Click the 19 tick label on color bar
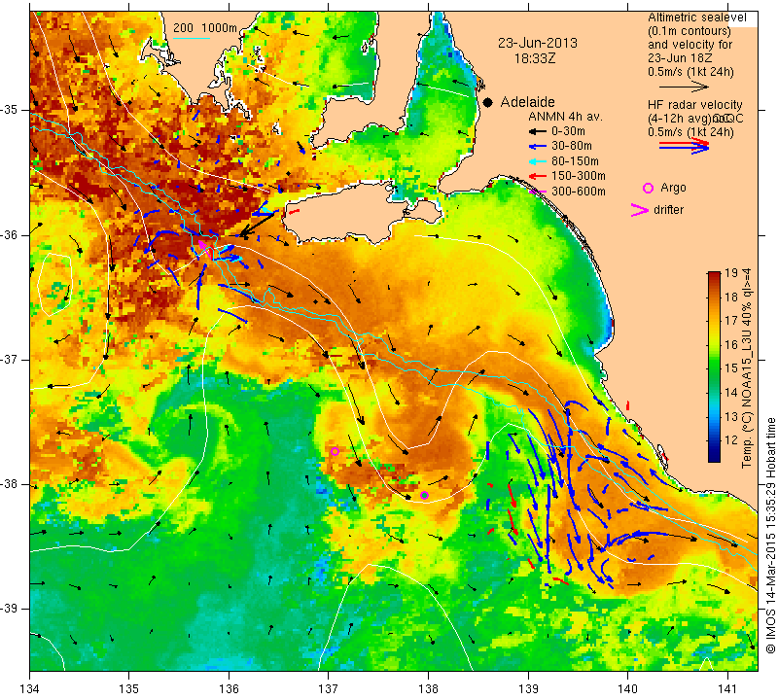Screen dimensions: 778x700 click(x=731, y=273)
